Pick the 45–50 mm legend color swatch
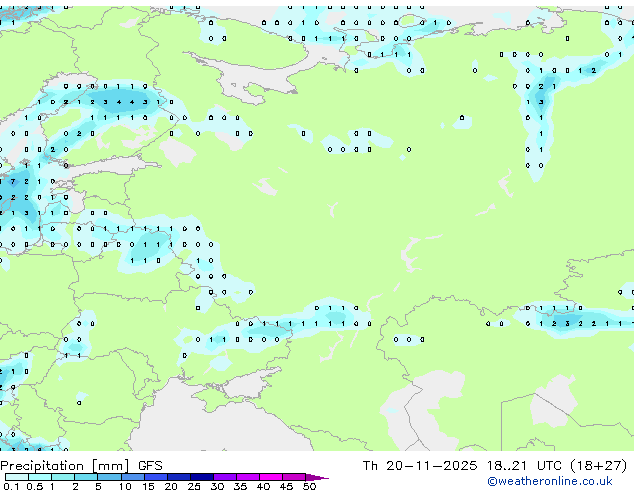 coord(294,477)
